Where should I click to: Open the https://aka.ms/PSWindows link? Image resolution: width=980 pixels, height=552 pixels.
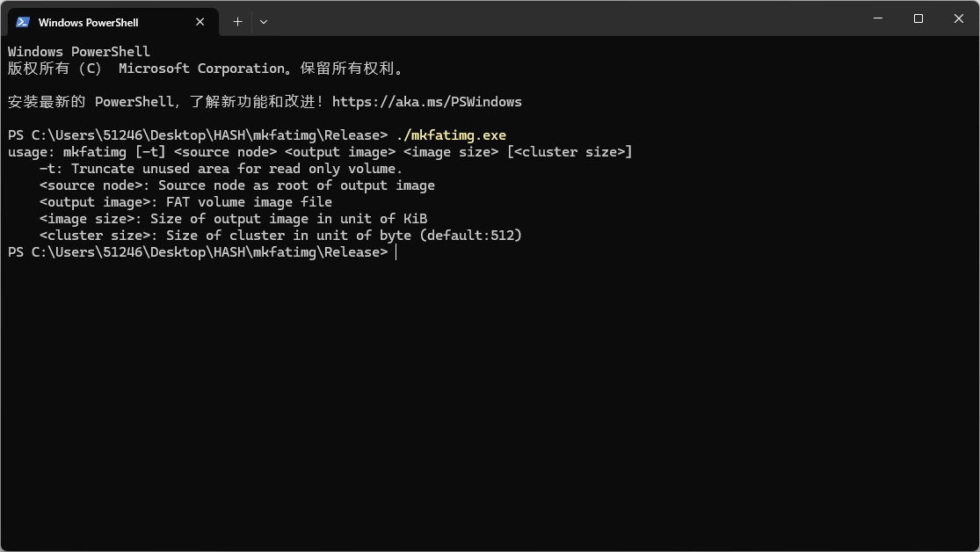coord(427,102)
